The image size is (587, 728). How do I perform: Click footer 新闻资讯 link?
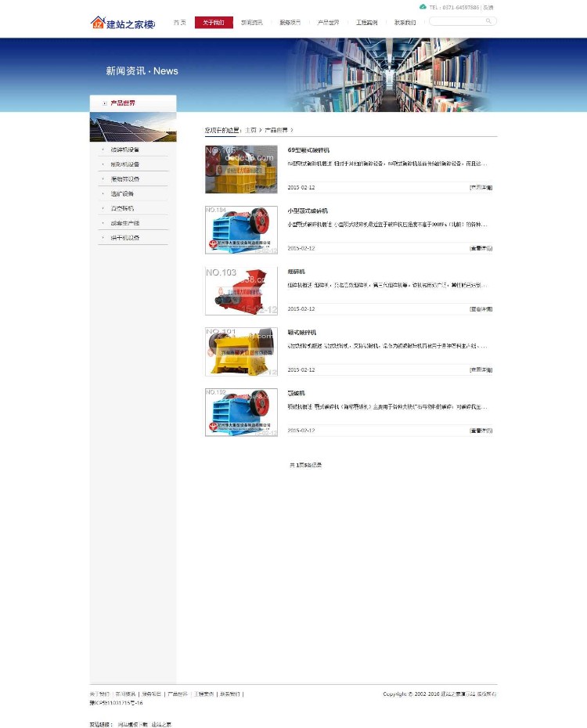coord(125,694)
